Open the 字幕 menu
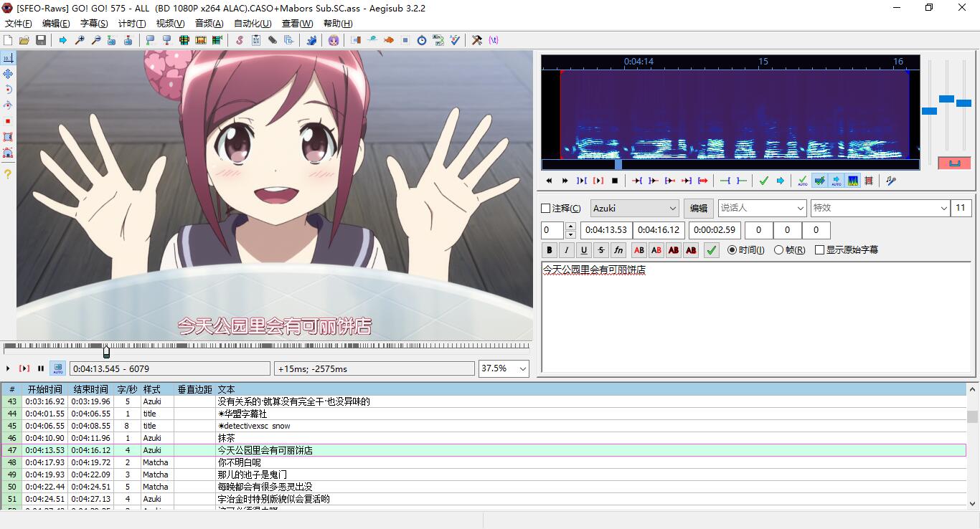This screenshot has height=529, width=980. [x=93, y=24]
